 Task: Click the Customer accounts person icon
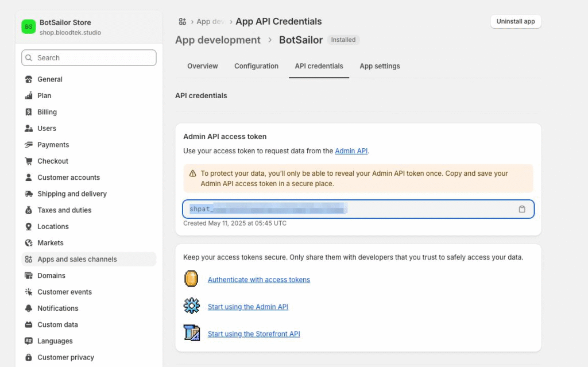pos(29,177)
